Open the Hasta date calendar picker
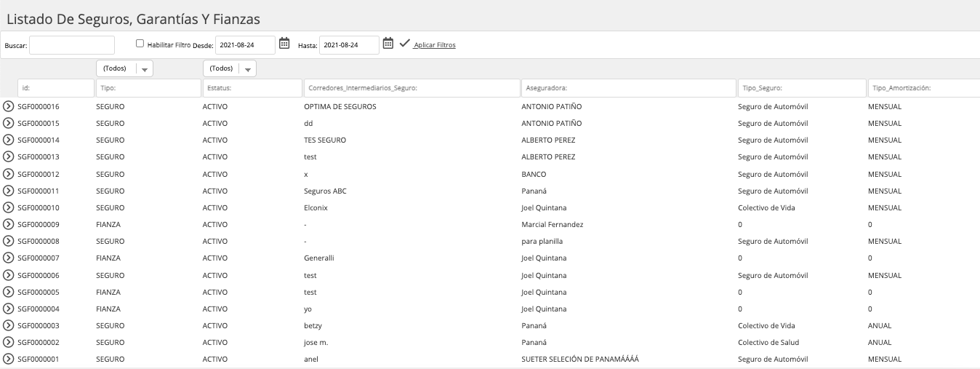 click(388, 43)
